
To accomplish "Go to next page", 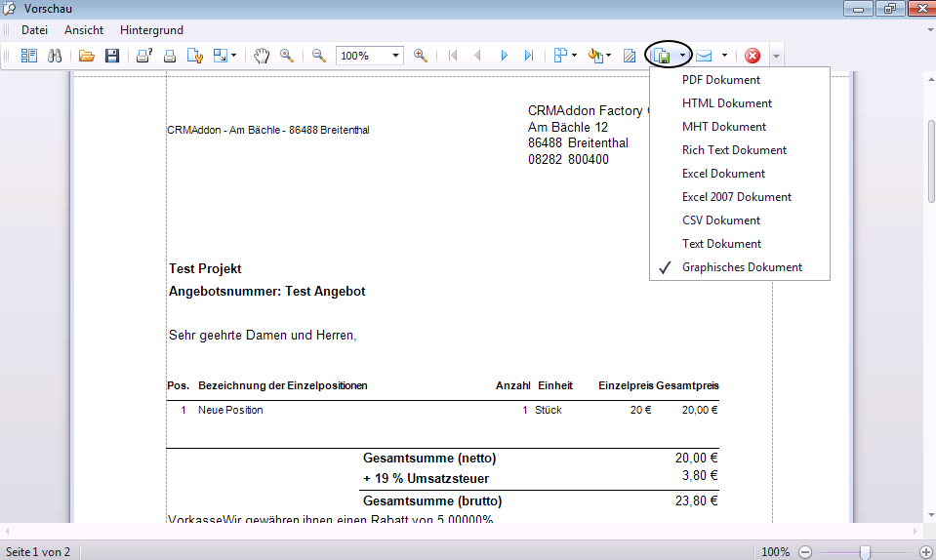I will point(504,56).
